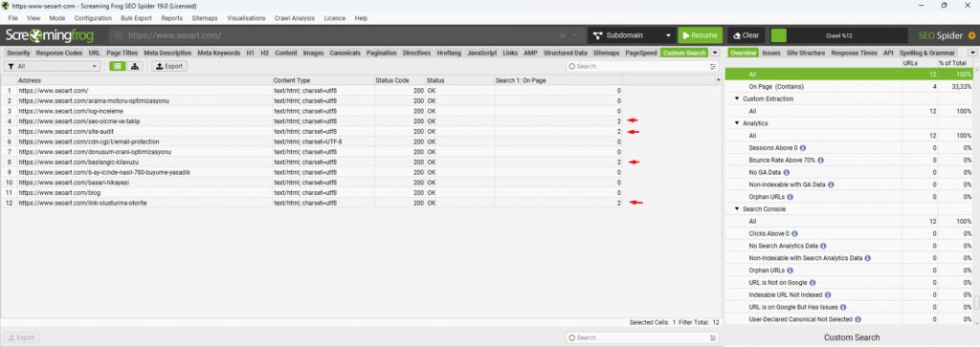This screenshot has width=980, height=347.
Task: Sort by the Address column header
Action: click(x=145, y=80)
